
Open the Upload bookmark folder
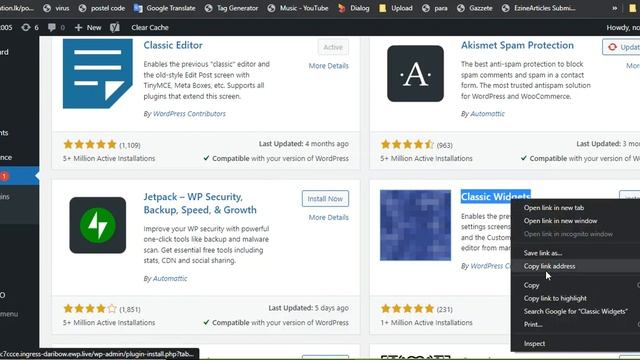coord(396,8)
